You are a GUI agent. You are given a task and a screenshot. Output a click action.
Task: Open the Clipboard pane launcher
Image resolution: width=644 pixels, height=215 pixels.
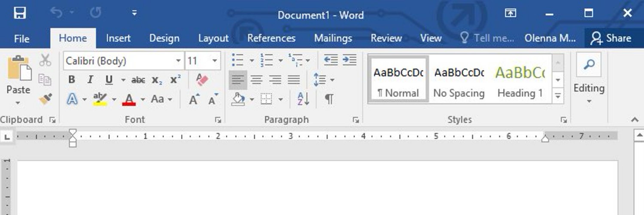tap(53, 120)
